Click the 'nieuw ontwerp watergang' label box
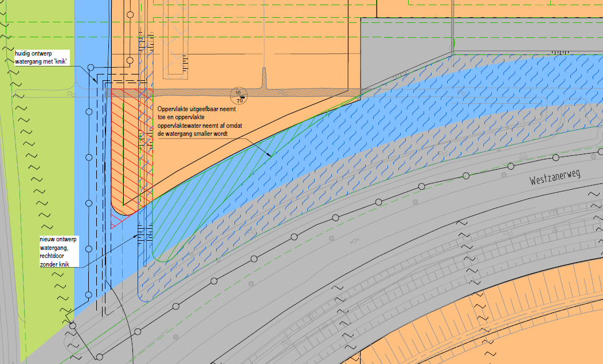Screen dimensions: 603x364 pyautogui.click(x=57, y=252)
